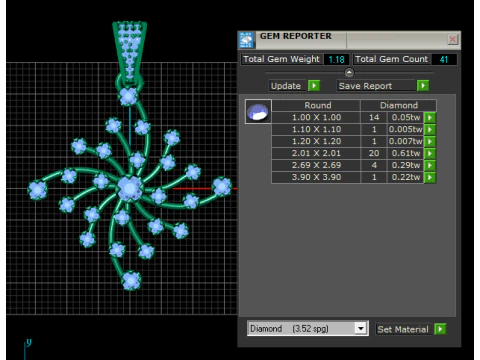Click the Update button
Image resolution: width=480 pixels, height=360 pixels.
point(288,86)
